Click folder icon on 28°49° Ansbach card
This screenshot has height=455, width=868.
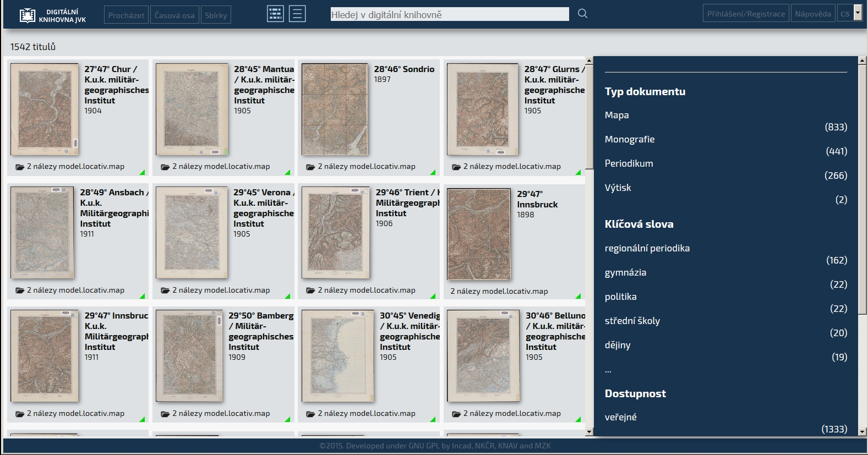click(20, 290)
